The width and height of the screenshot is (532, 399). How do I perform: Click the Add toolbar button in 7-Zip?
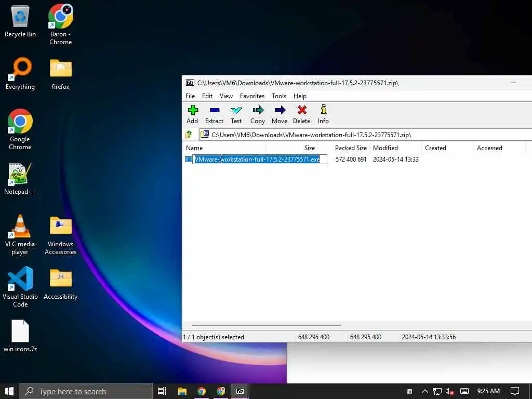coord(192,114)
